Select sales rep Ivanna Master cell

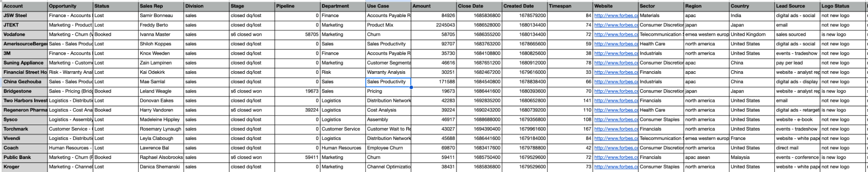pyautogui.click(x=161, y=34)
